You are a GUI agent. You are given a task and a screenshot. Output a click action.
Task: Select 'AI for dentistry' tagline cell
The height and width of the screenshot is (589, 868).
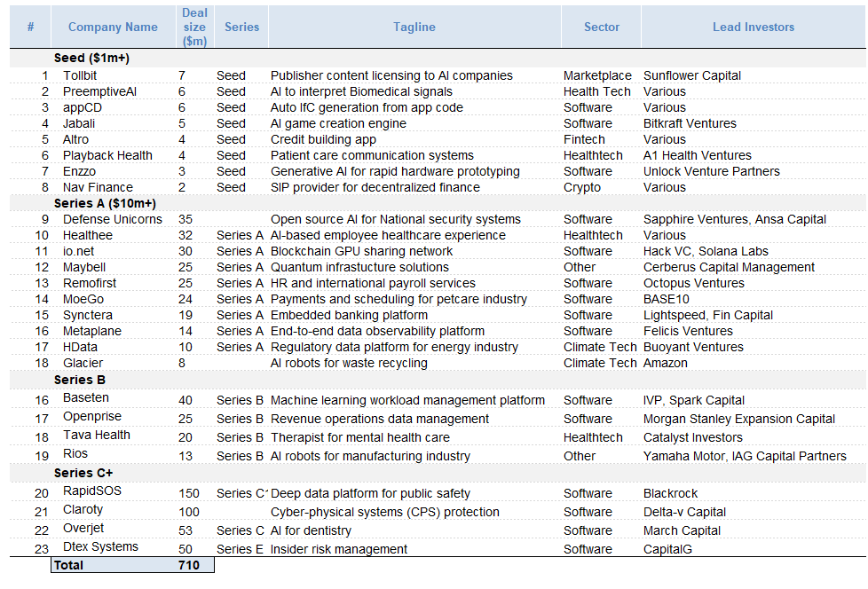coord(312,531)
